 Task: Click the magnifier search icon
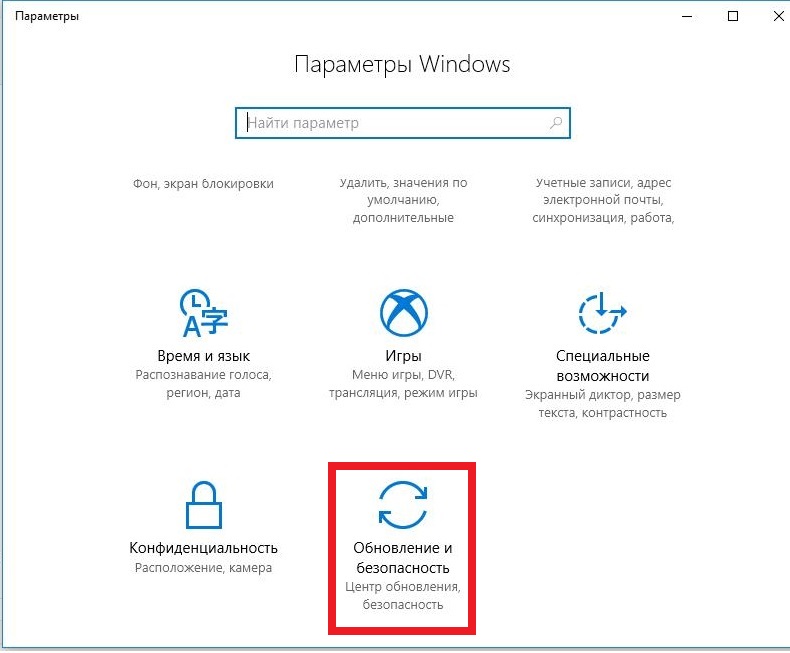556,122
